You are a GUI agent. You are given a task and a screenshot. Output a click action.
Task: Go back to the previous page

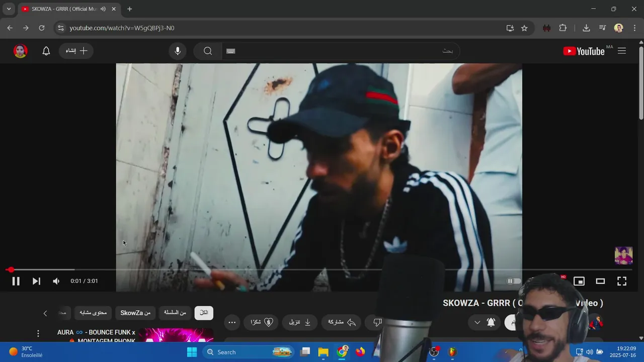[10, 28]
